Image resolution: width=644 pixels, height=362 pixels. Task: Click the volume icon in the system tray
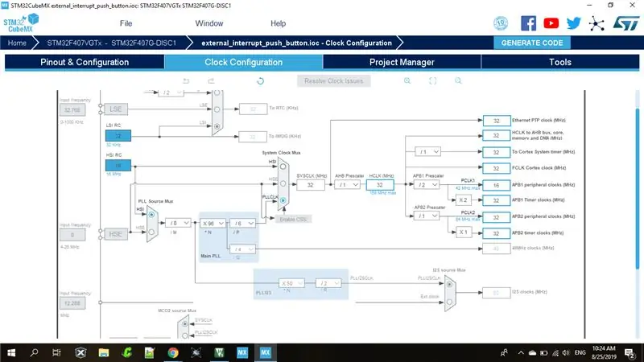point(566,352)
